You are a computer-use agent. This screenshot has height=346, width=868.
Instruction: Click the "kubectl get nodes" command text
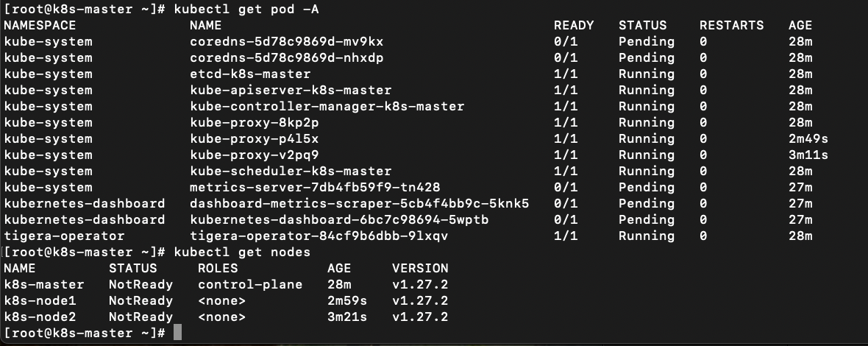242,252
